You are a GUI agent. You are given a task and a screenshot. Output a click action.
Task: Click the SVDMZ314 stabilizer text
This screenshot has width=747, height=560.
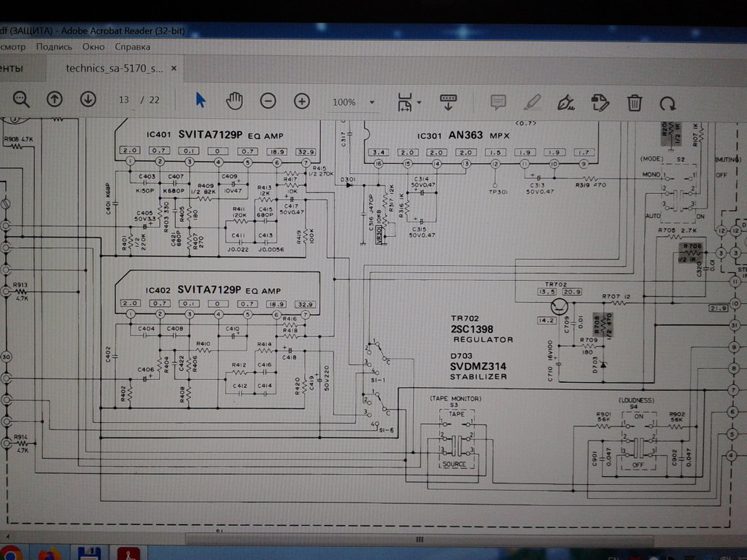click(x=478, y=366)
